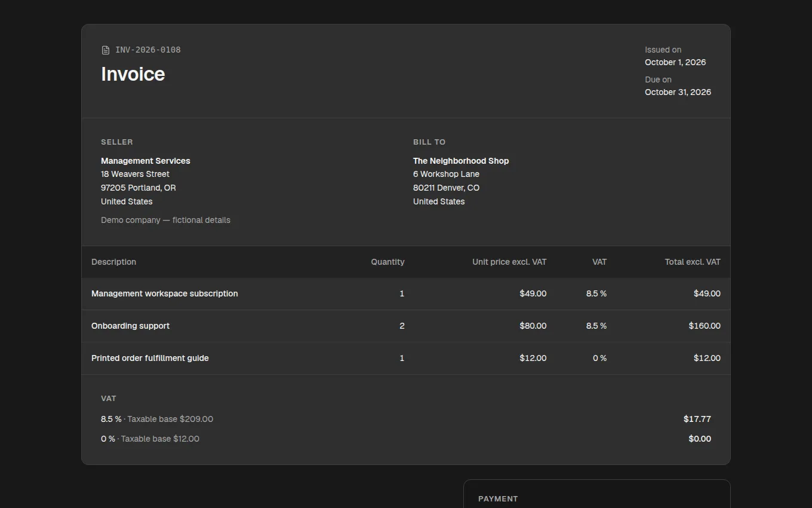Click quantity 2 for Onboarding support
812x508 pixels.
402,326
